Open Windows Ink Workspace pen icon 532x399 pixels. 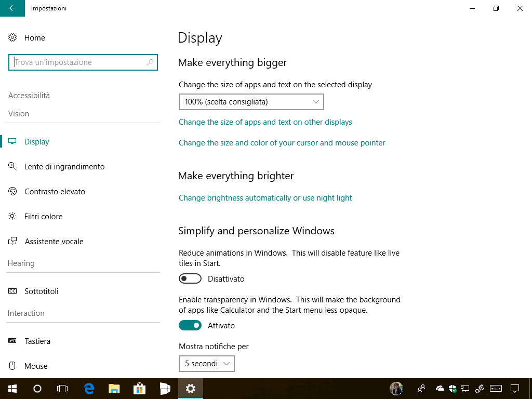click(480, 389)
